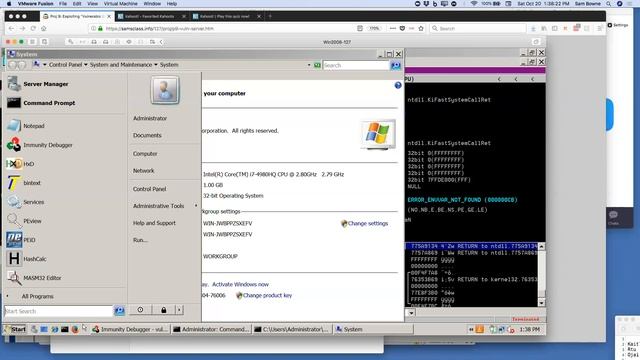Click Firefox address bar URL
This screenshot has height=360, width=640.
click(160, 29)
